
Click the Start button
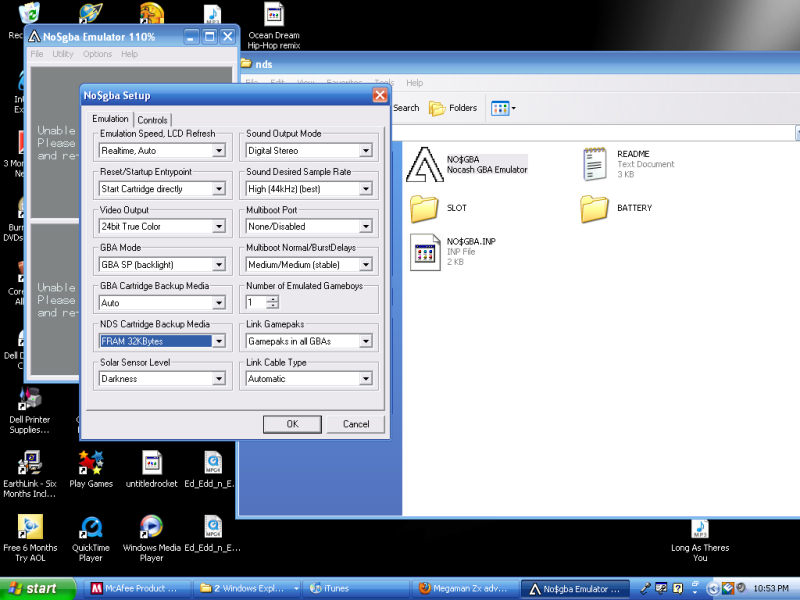coord(37,589)
